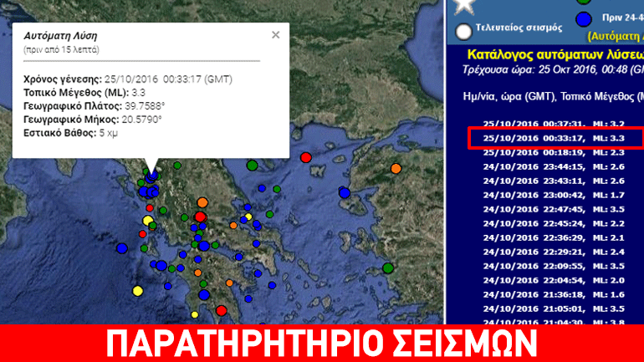This screenshot has width=644, height=362.
Task: Click the green marker on the Turkish coast near Samos
Action: [388, 268]
